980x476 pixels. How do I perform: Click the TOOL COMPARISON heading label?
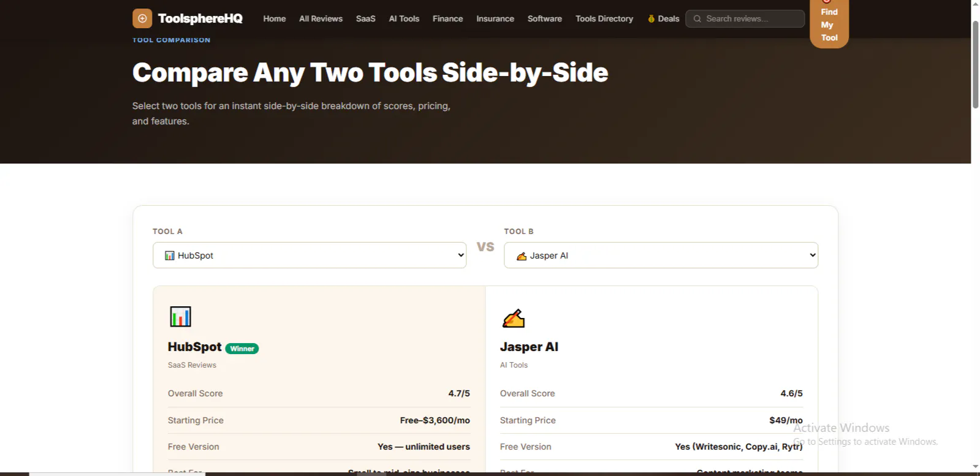point(172,40)
